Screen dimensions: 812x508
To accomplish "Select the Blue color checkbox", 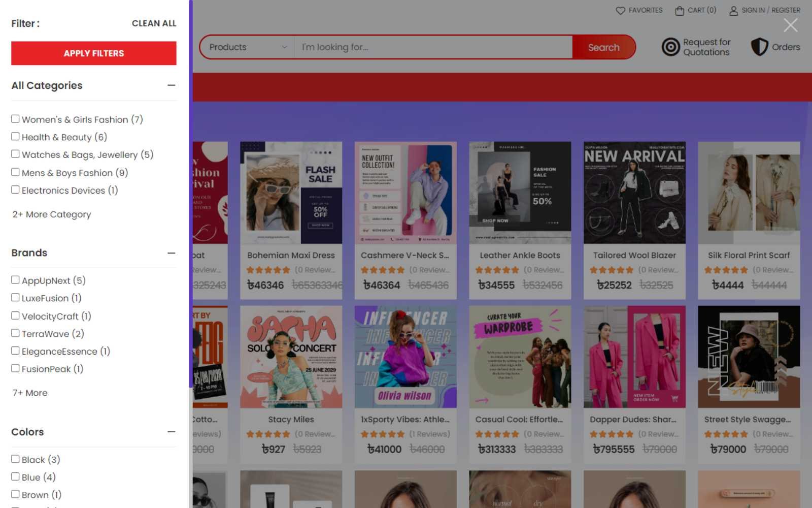I will [15, 477].
